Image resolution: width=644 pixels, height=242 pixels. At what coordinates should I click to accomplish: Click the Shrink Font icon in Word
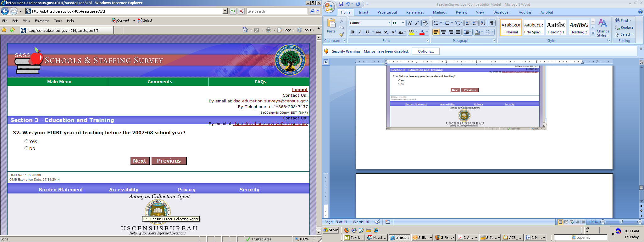pos(417,23)
